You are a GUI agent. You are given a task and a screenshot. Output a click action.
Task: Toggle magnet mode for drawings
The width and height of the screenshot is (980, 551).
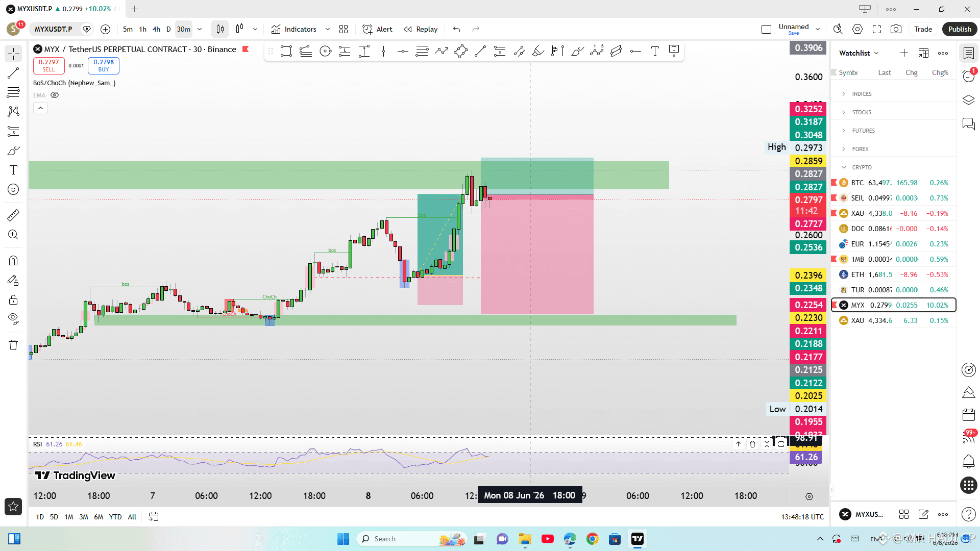(13, 261)
